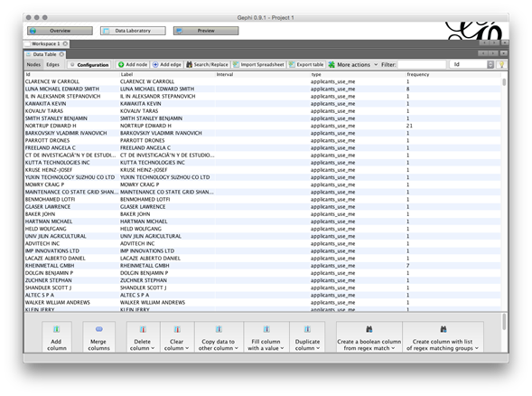532x396 pixels.
Task: Click Export table toolbar icon
Action: pos(306,64)
